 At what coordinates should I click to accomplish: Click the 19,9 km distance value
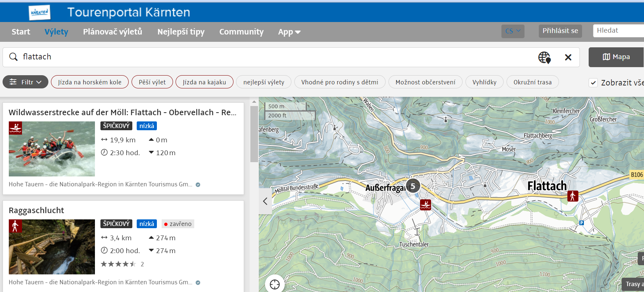(123, 140)
